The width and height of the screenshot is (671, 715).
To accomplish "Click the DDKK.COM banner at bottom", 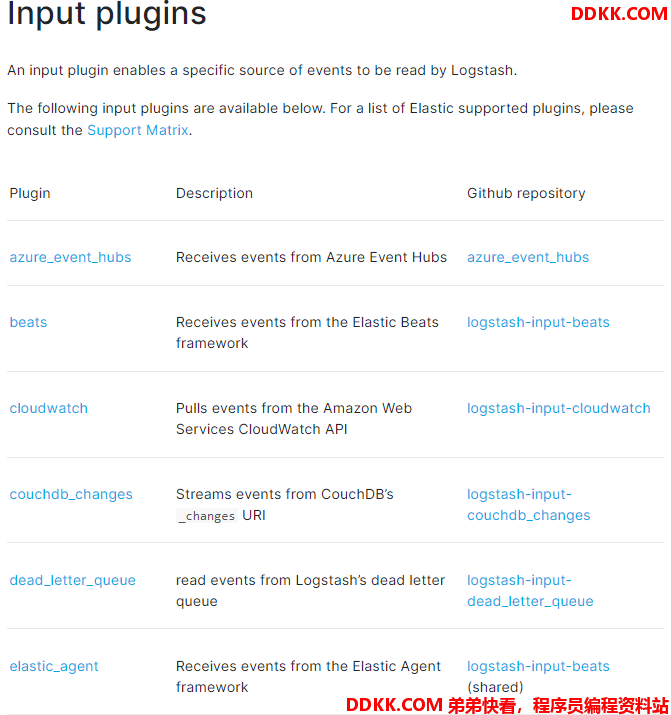I will [x=507, y=705].
